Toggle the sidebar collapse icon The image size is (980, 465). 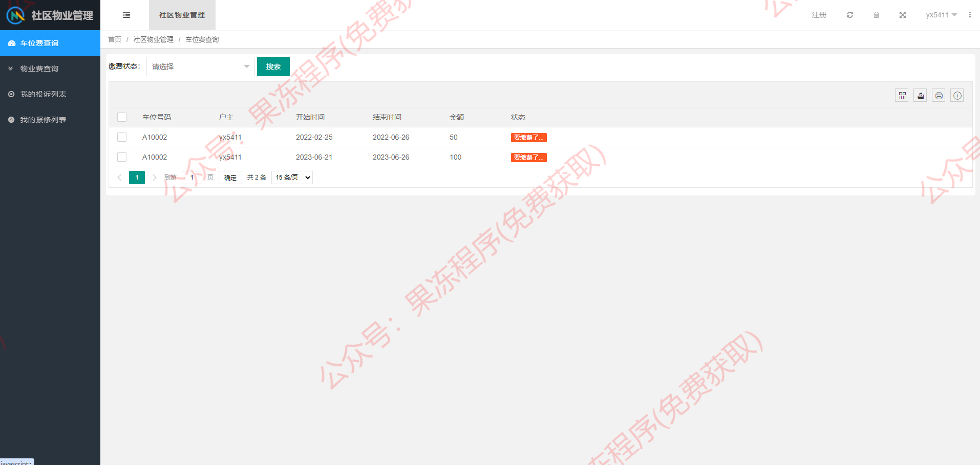(126, 15)
